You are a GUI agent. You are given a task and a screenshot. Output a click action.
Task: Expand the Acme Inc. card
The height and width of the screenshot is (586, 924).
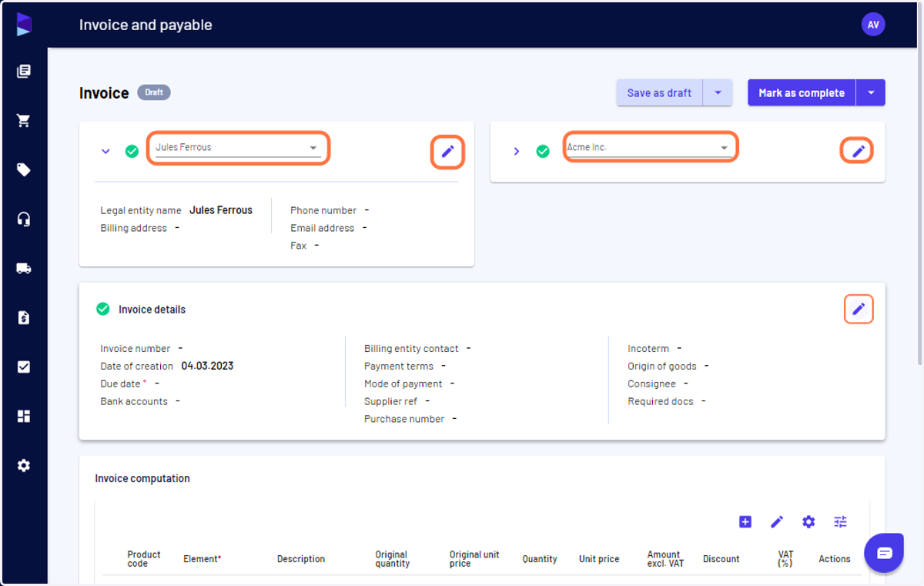click(517, 151)
